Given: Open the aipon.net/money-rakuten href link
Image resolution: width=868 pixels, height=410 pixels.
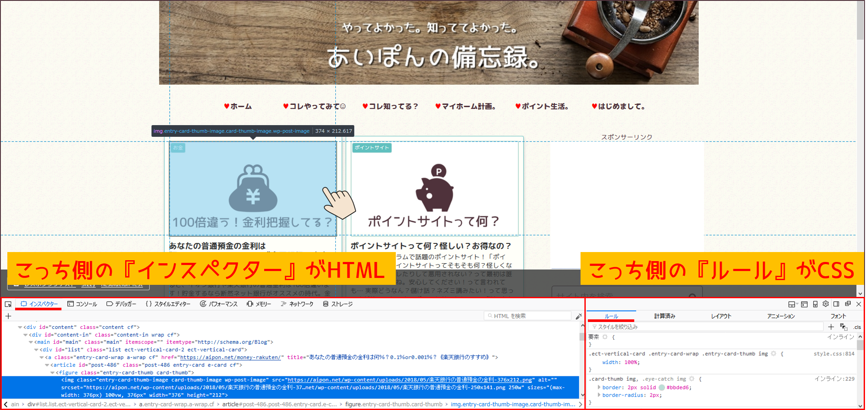Looking at the screenshot, I should (230, 357).
